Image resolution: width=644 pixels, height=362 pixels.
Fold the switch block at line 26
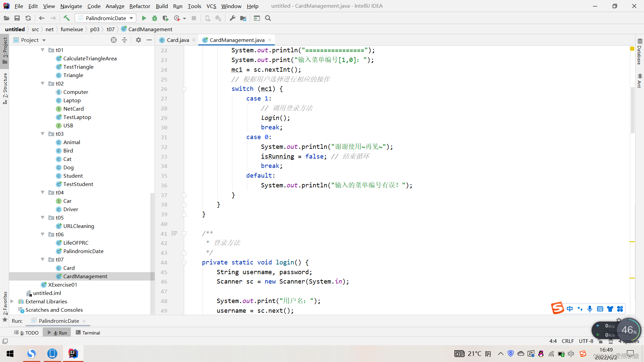184,89
